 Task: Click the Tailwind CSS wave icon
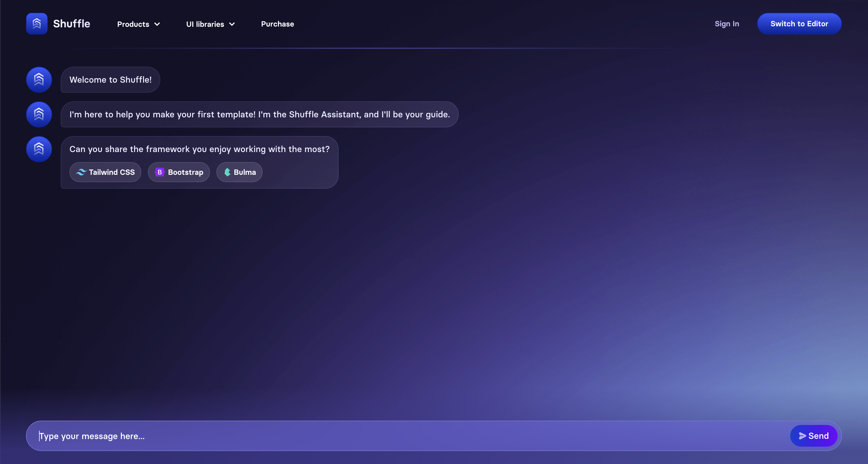81,172
